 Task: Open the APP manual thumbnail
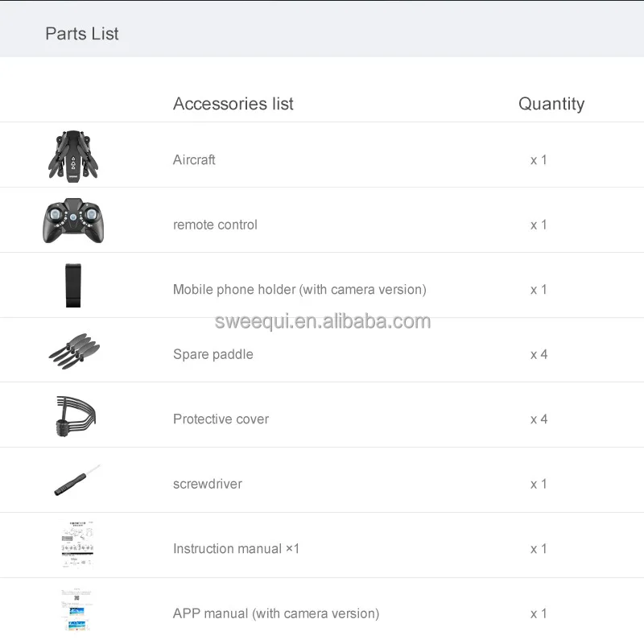77,611
